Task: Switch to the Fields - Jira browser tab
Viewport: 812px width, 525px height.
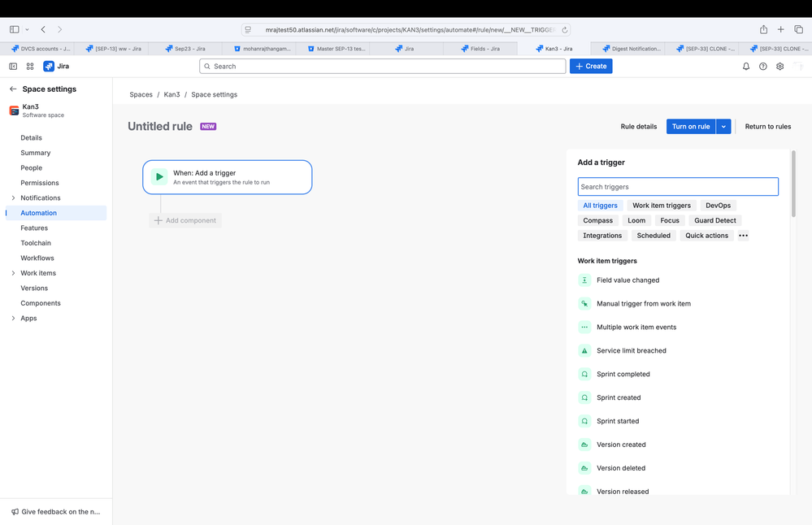Action: [x=480, y=49]
